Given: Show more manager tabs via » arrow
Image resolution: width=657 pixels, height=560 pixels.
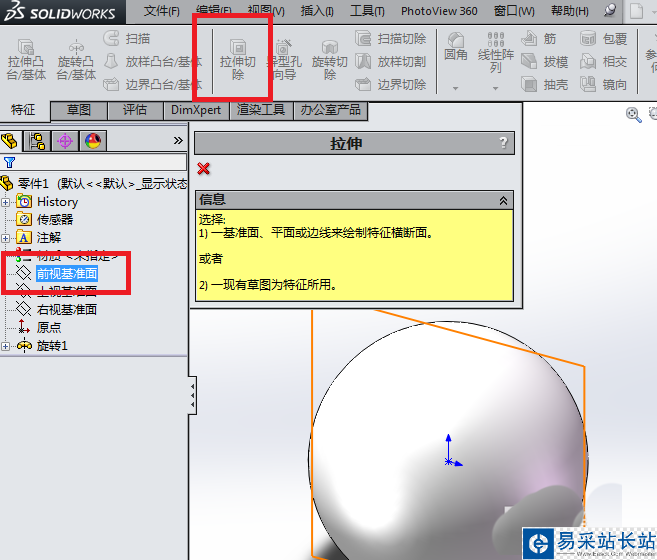Looking at the screenshot, I should [x=178, y=140].
